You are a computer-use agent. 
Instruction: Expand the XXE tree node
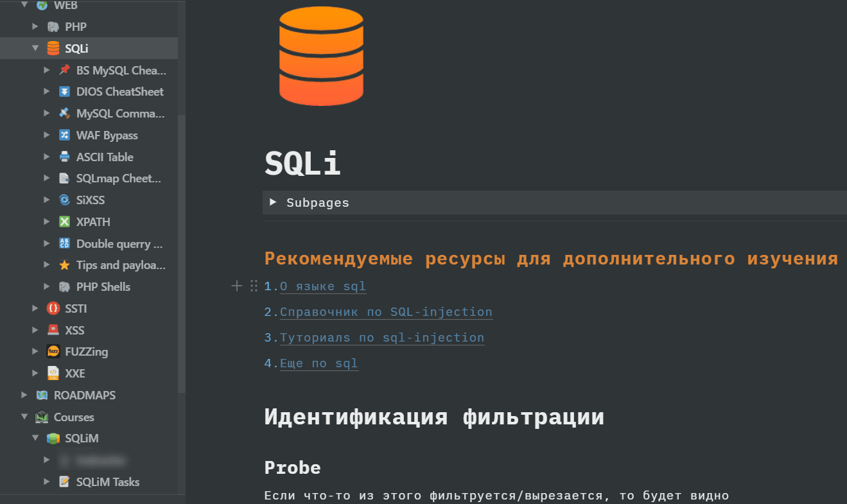tap(35, 374)
